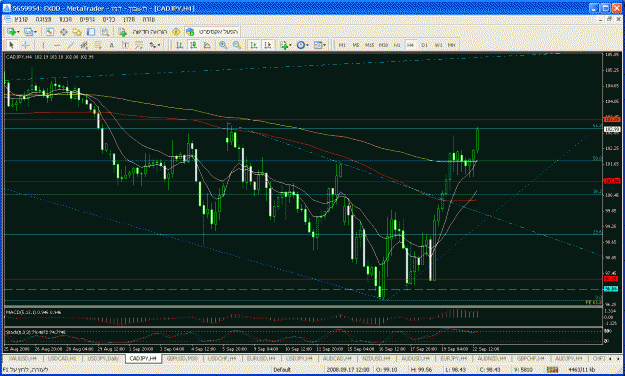
Task: Show the Data Window panel
Action: [63, 32]
